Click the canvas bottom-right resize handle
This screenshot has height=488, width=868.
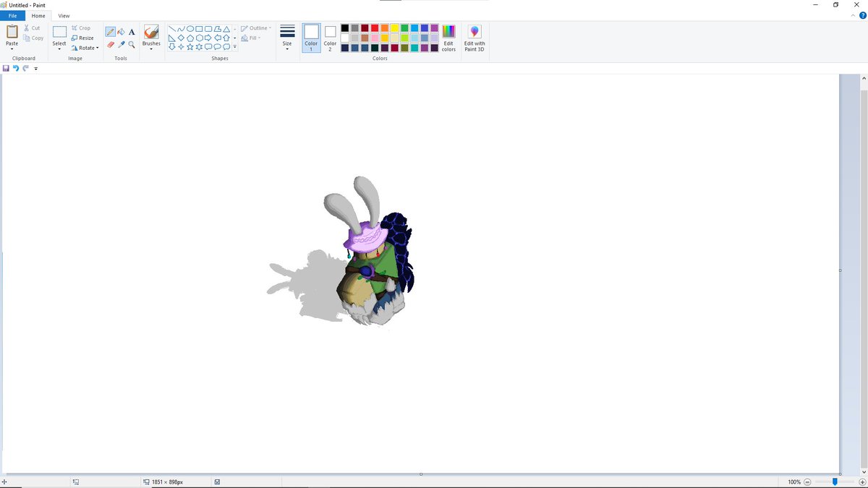click(840, 474)
